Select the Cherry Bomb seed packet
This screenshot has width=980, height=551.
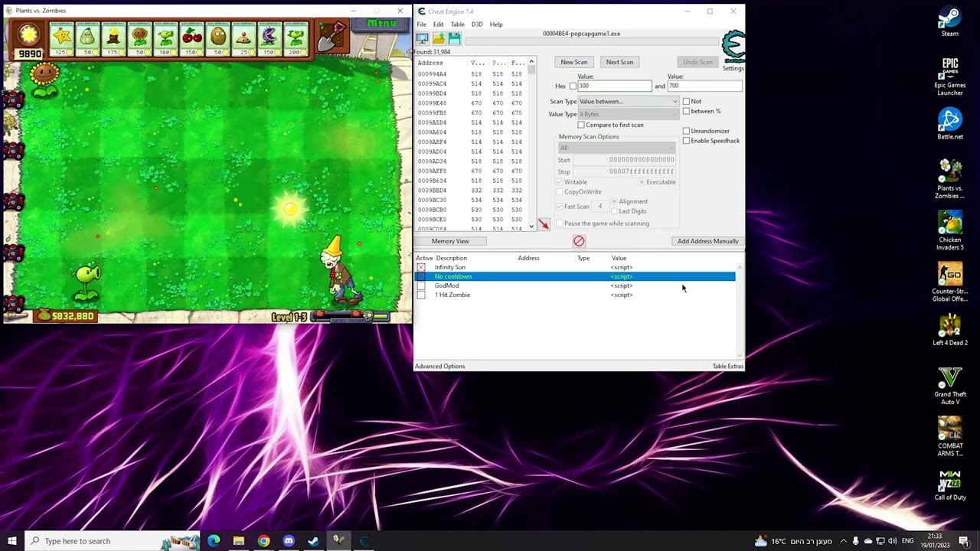coord(191,39)
